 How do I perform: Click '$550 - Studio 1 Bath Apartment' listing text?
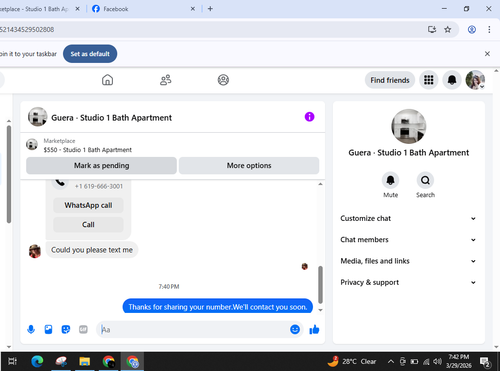(88, 150)
